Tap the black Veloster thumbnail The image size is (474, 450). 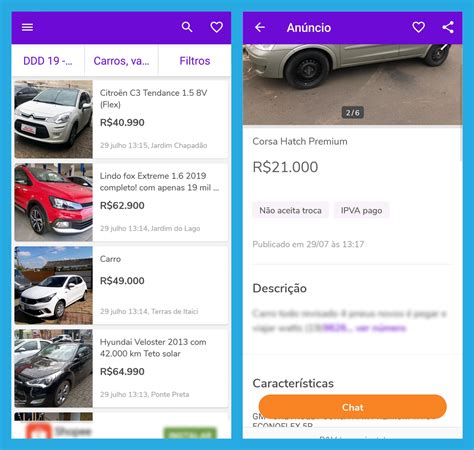coord(53,368)
